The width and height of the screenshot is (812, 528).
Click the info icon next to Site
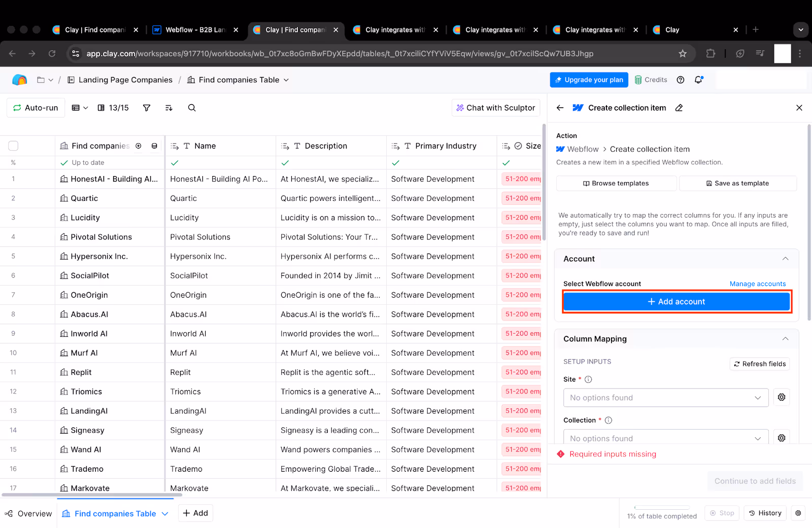click(588, 379)
